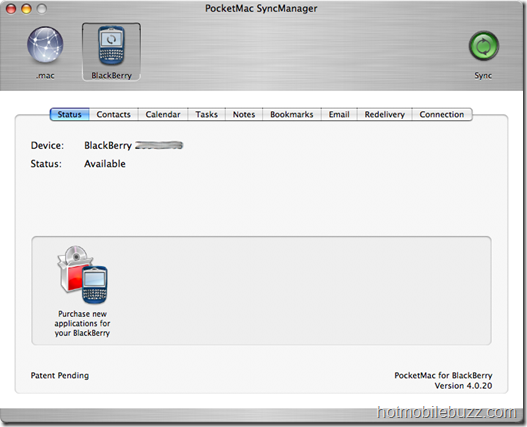
Task: Click the 'Available' status text
Action: click(105, 164)
